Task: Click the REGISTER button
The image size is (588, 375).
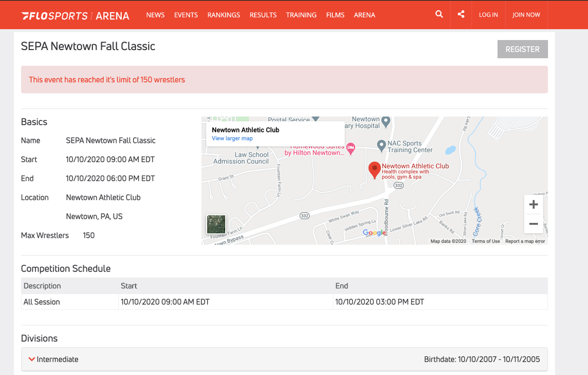Action: tap(522, 49)
